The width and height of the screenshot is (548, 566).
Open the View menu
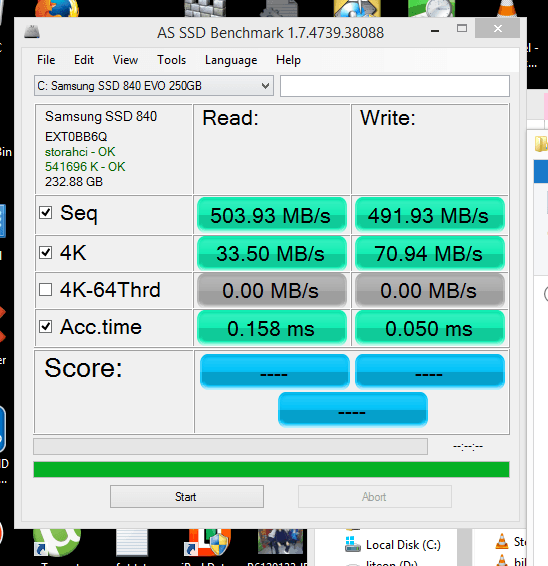(125, 60)
